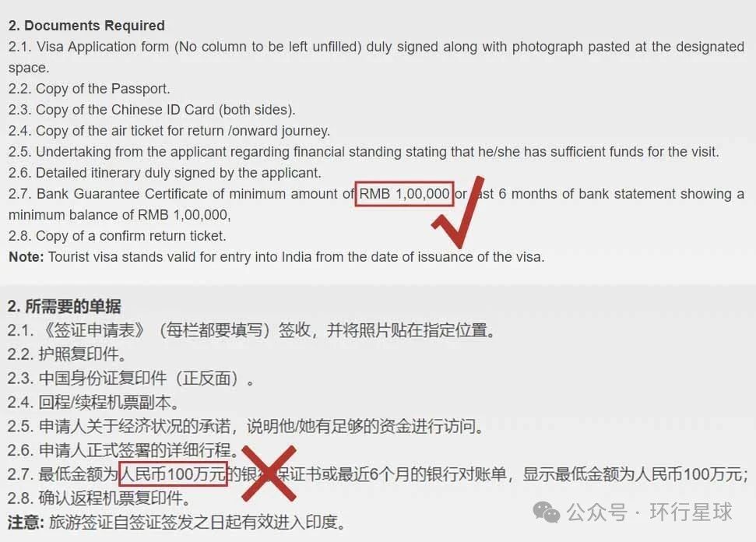Click the red checkmark annotation
Viewport: 756px width, 542px height.
tap(458, 212)
